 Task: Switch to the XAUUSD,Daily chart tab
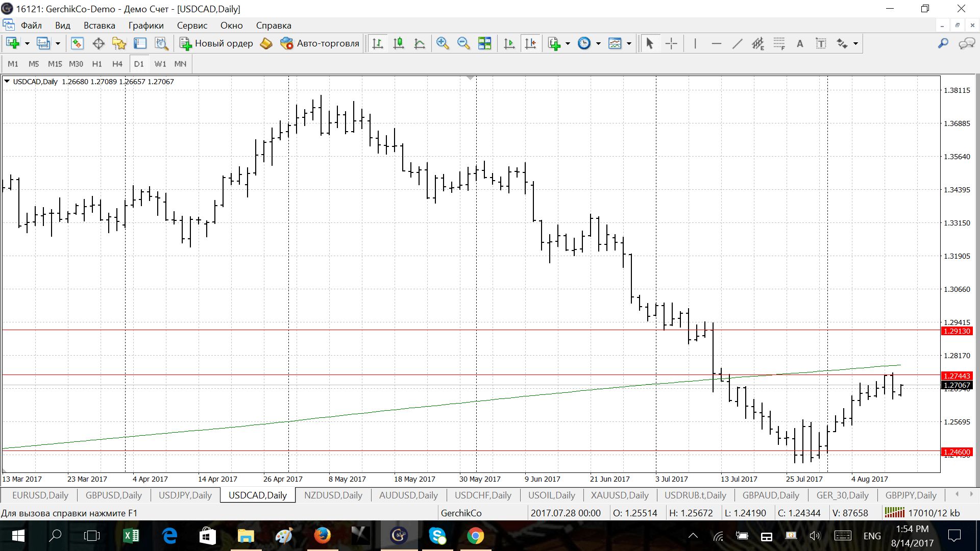coord(619,495)
